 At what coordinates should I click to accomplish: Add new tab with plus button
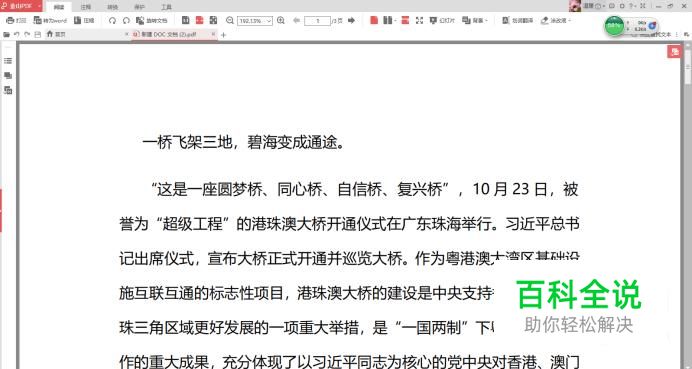pyautogui.click(x=223, y=35)
